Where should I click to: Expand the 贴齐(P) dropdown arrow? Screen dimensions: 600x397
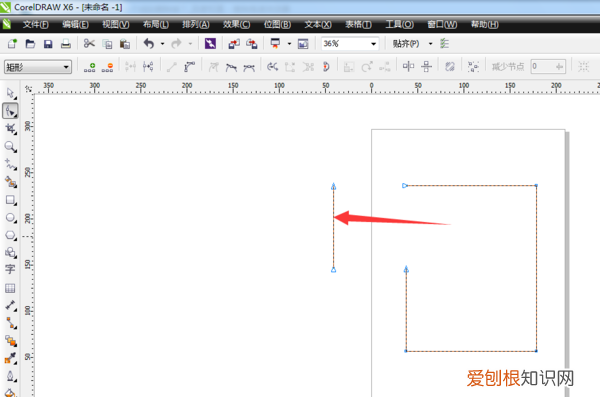coord(430,44)
